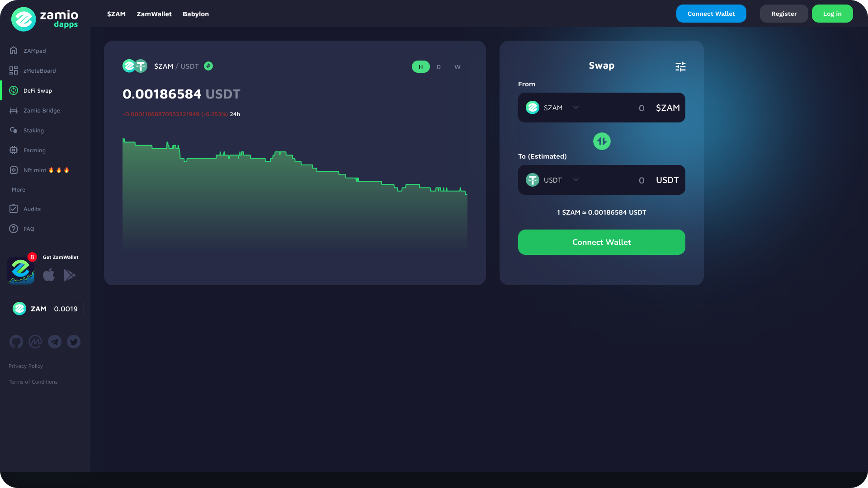Image resolution: width=868 pixels, height=488 pixels.
Task: Open the Twitter social icon
Action: [74, 342]
